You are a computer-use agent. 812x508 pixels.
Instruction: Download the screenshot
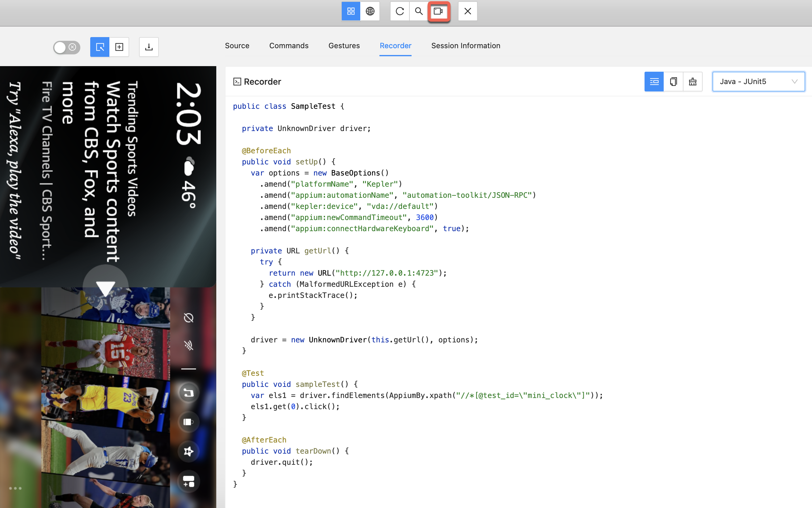[x=149, y=47]
